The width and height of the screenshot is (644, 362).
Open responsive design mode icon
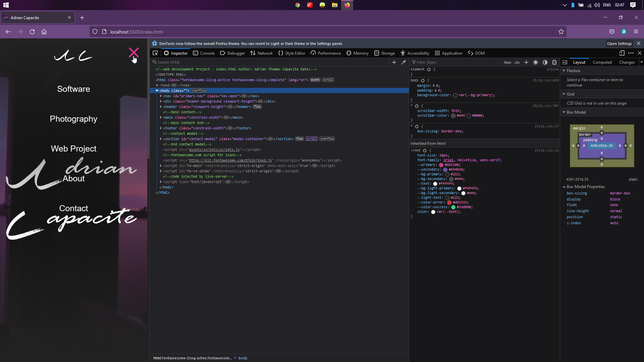(x=622, y=53)
